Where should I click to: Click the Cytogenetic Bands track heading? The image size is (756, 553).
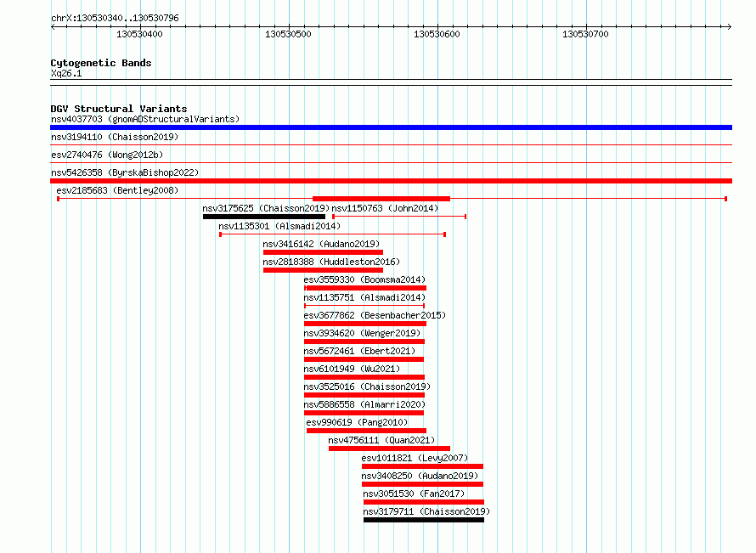(x=101, y=63)
